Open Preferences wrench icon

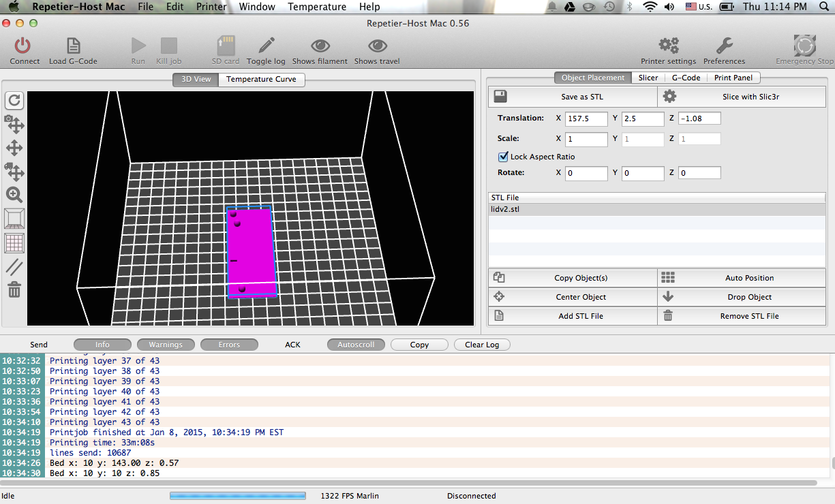(724, 46)
